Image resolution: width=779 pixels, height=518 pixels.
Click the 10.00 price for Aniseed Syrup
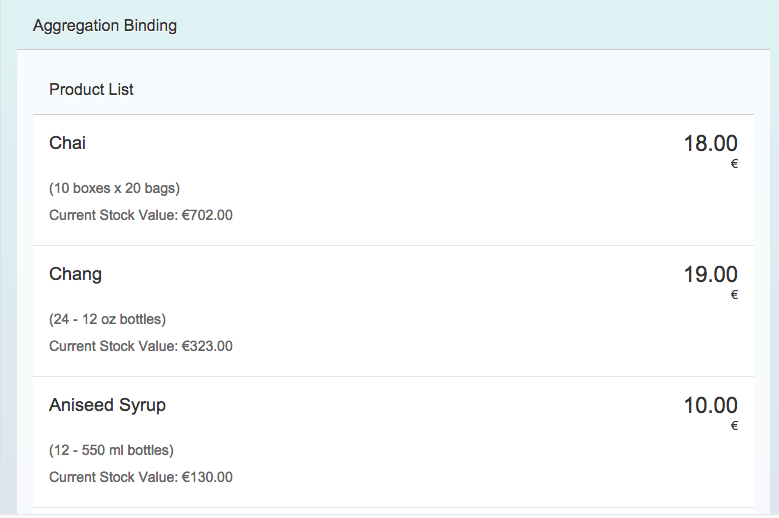(710, 406)
